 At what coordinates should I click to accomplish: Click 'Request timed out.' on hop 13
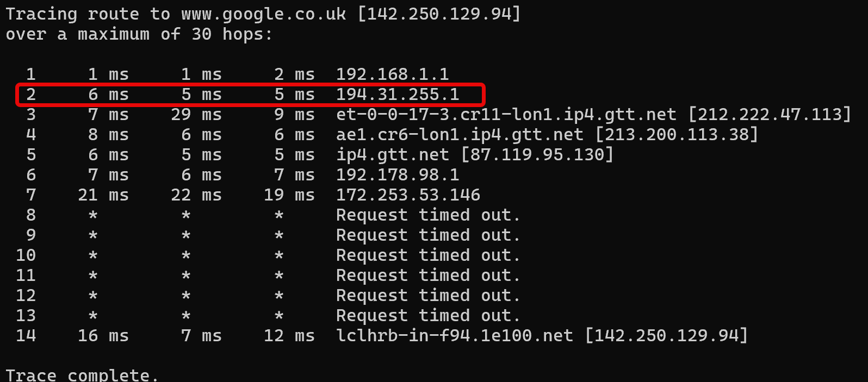(428, 315)
